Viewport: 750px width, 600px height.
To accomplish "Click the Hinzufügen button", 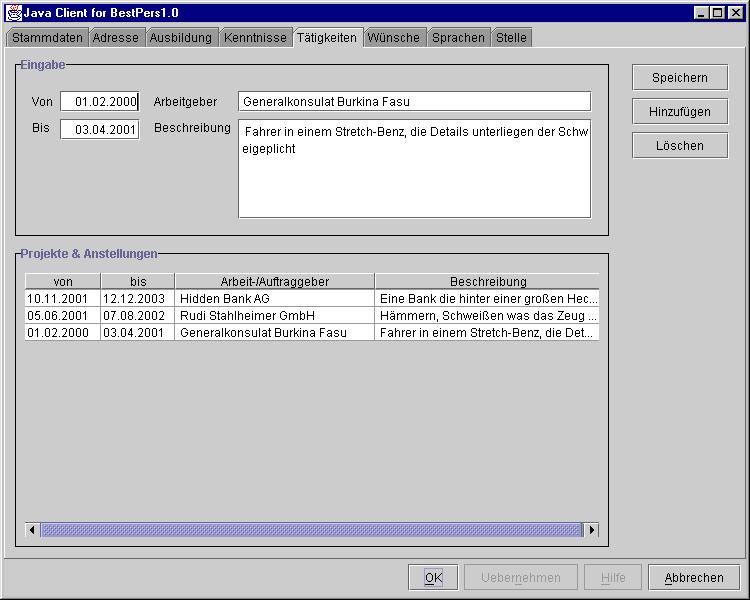I will tap(680, 112).
